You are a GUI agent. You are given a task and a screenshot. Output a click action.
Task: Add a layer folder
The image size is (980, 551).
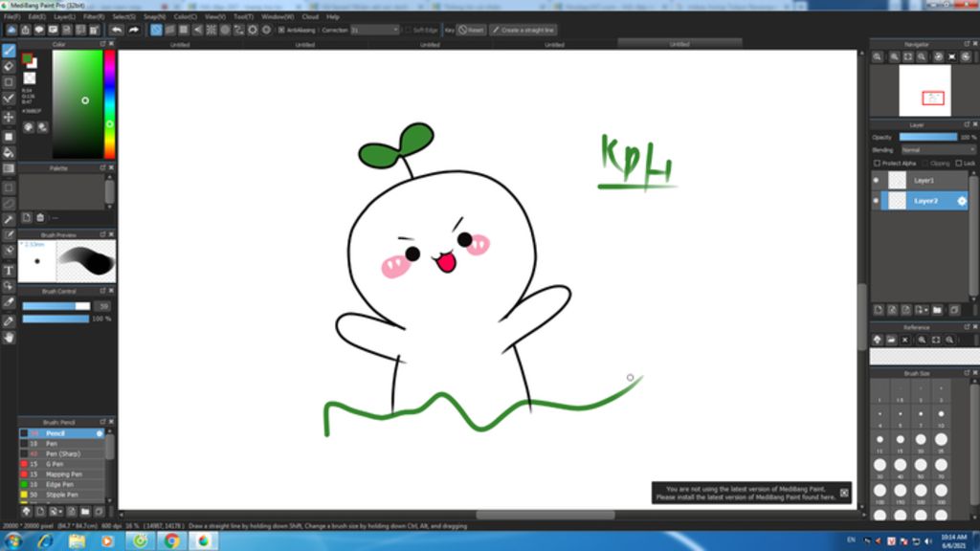click(x=937, y=310)
